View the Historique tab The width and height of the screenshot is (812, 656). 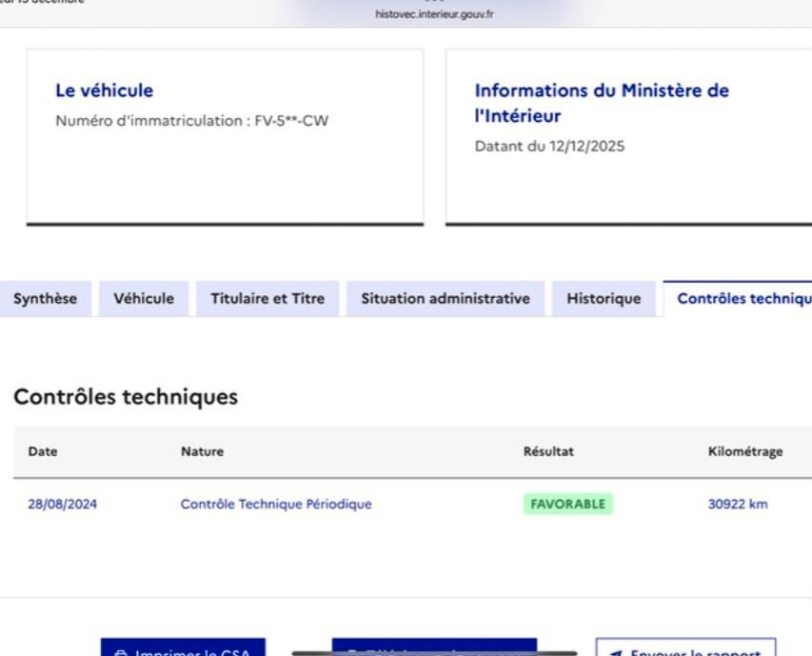point(604,298)
